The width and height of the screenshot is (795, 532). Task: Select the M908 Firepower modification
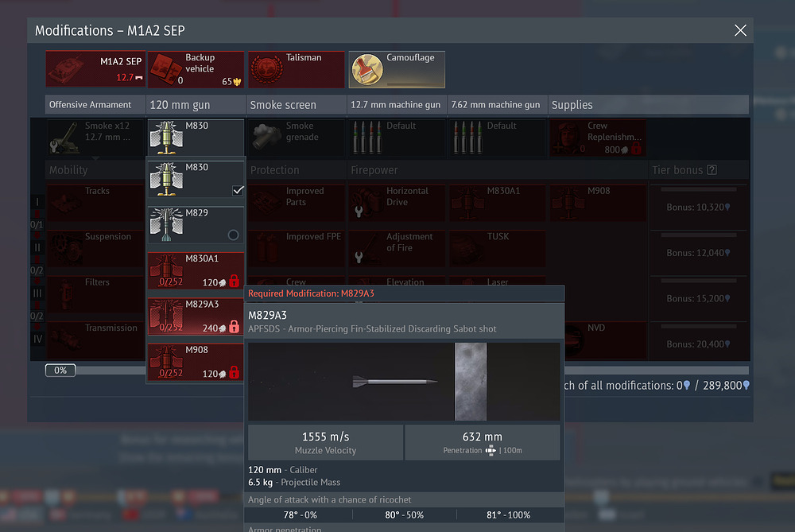(x=598, y=203)
